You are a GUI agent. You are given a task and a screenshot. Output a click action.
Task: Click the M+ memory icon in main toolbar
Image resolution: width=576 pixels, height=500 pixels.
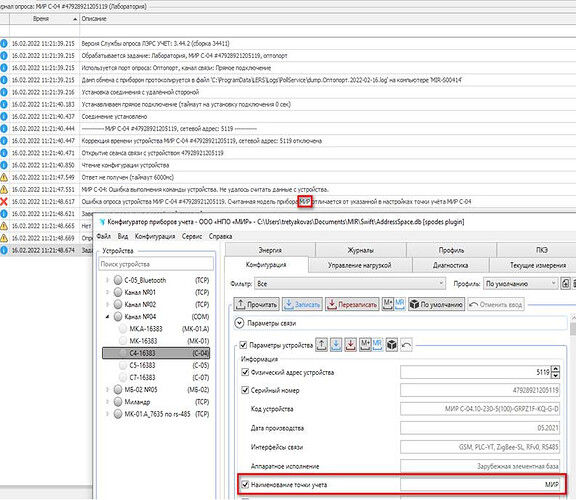(x=388, y=304)
